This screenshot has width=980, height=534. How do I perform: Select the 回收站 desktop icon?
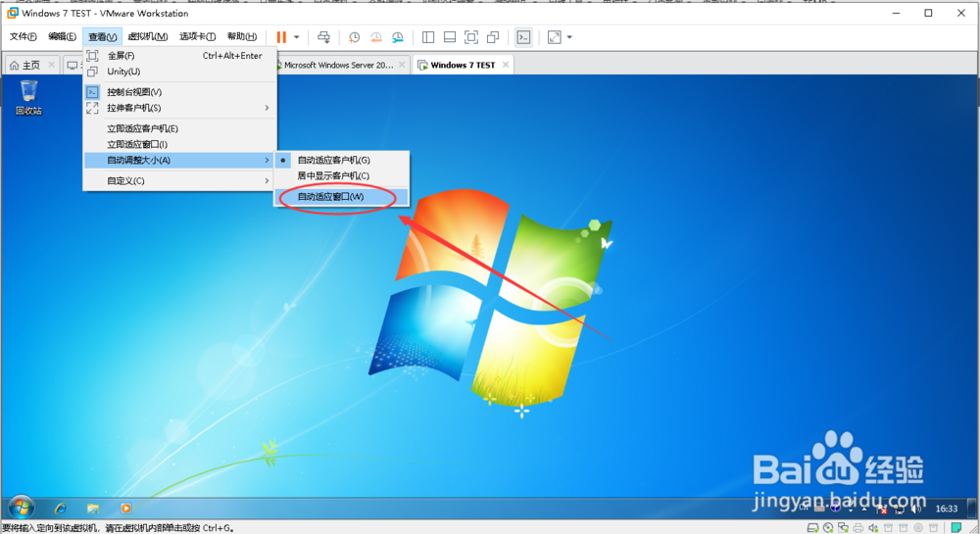28,97
